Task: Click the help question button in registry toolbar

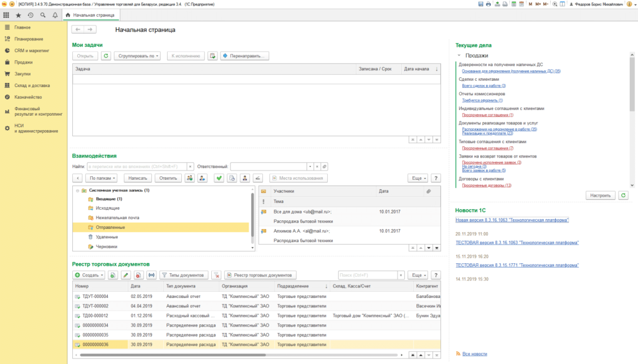Action: click(436, 275)
